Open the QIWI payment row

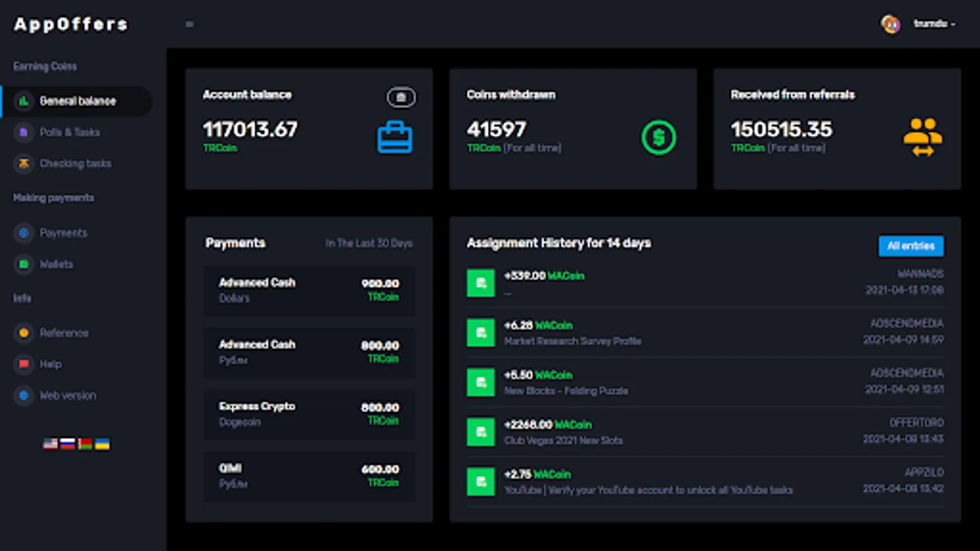pos(309,476)
